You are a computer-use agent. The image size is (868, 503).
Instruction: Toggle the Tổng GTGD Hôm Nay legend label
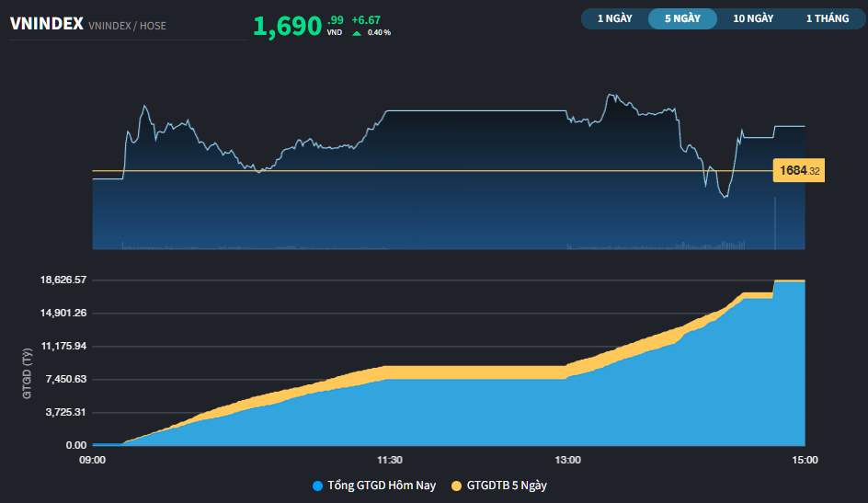(382, 486)
